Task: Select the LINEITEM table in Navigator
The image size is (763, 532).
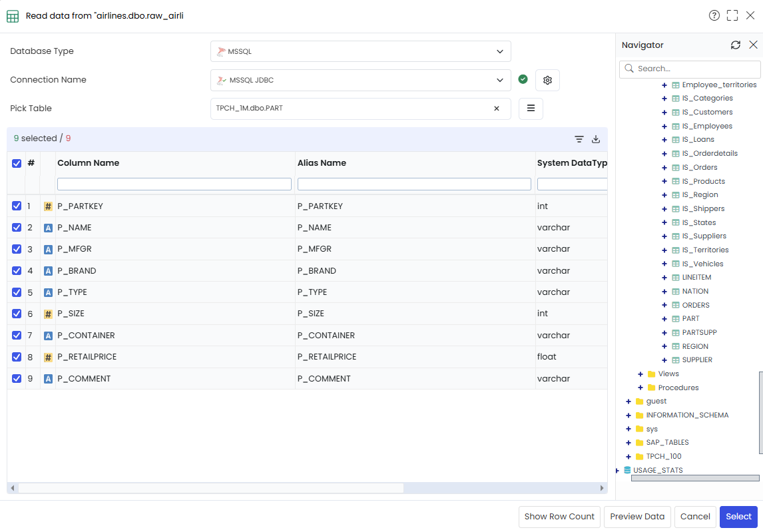Action: [x=696, y=278]
